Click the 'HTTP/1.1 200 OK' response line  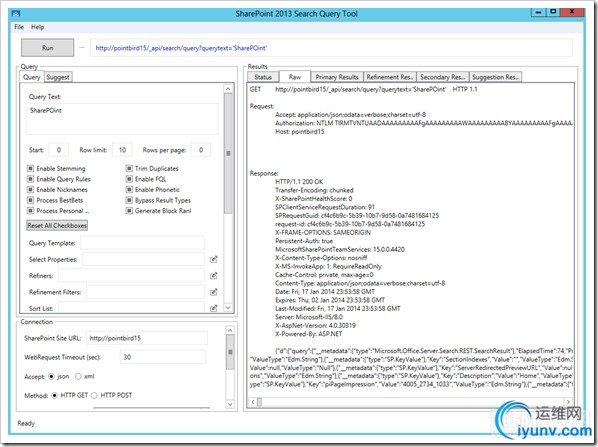click(299, 182)
